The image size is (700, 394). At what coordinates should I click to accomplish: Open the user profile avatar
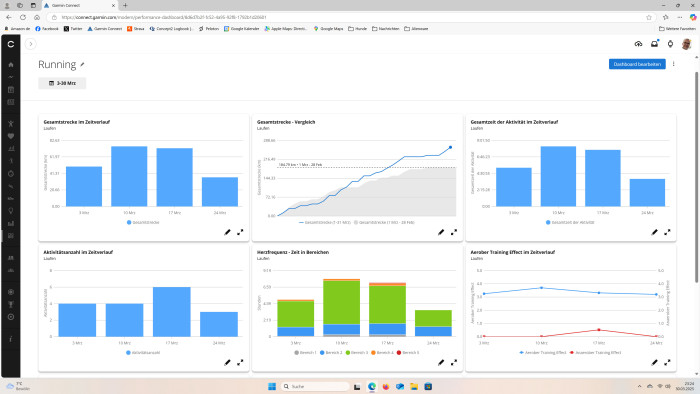(x=687, y=44)
